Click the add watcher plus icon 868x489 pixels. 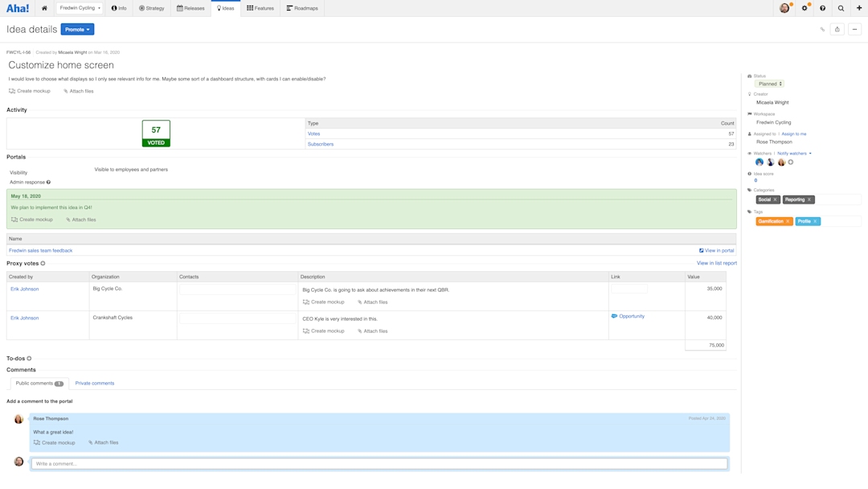click(791, 162)
